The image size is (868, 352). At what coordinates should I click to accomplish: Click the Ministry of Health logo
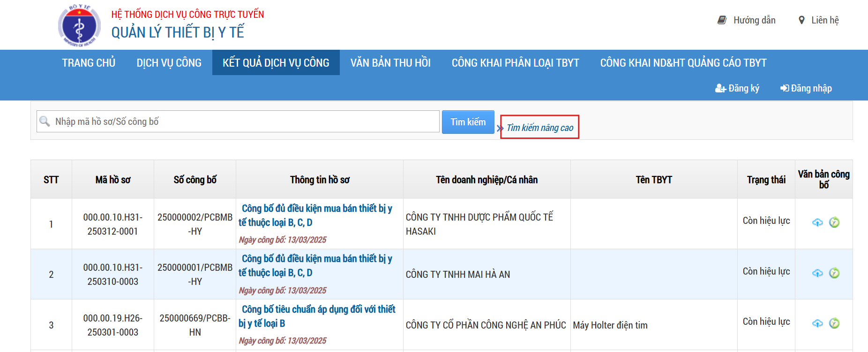click(x=79, y=26)
